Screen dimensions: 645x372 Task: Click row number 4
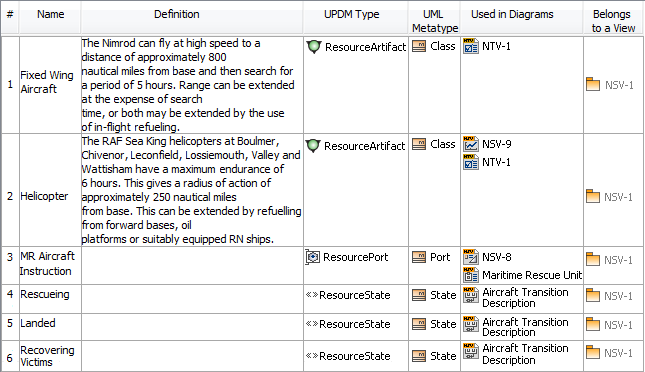tap(10, 294)
